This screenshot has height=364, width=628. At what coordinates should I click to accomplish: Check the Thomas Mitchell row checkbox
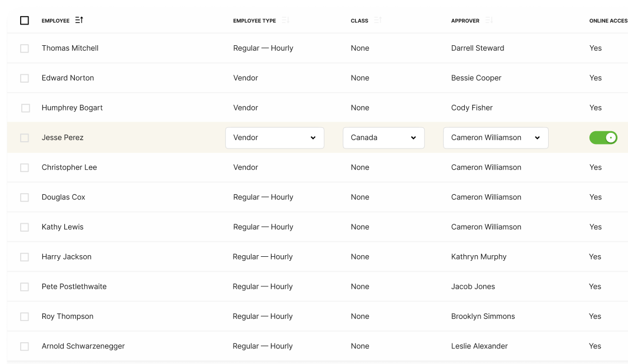click(x=25, y=49)
